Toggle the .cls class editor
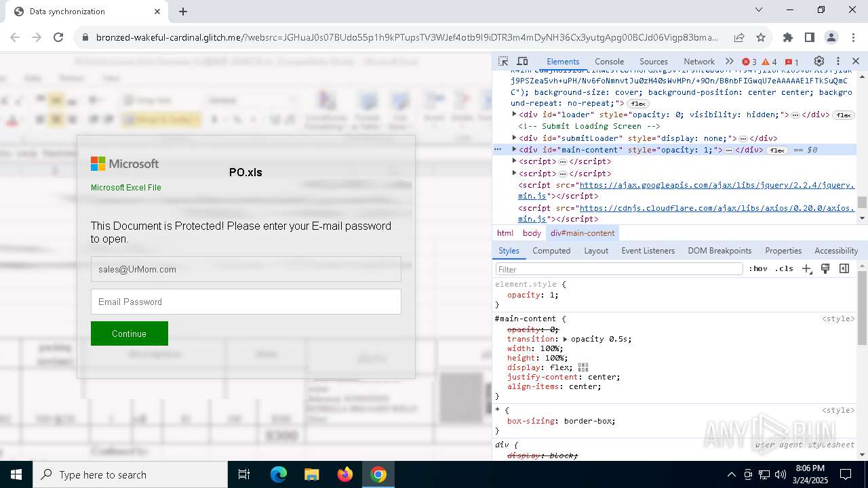 point(784,269)
